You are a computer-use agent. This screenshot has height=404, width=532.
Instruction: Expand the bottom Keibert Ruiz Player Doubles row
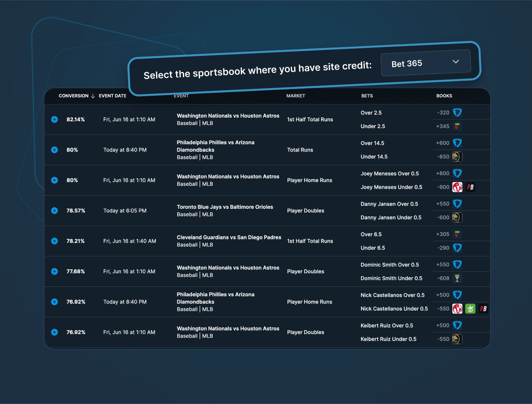(x=54, y=332)
